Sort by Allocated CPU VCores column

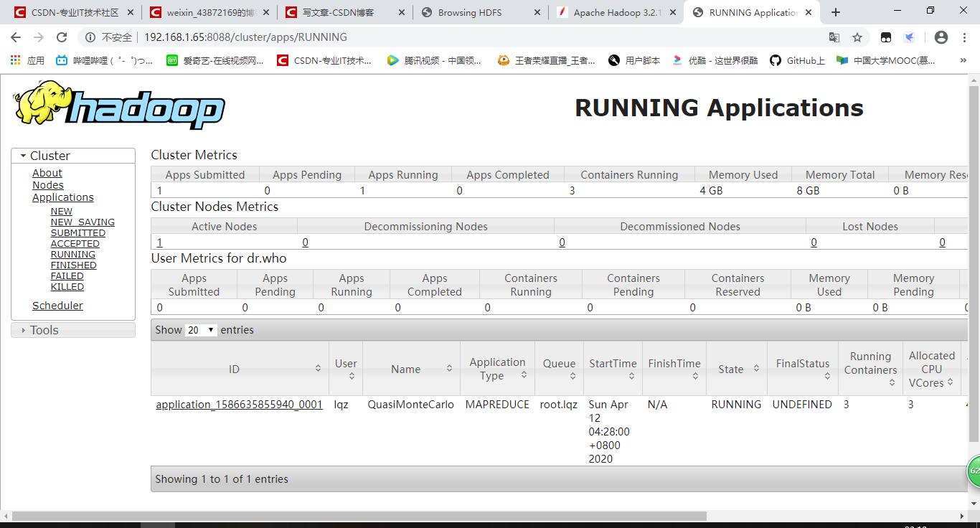[951, 382]
